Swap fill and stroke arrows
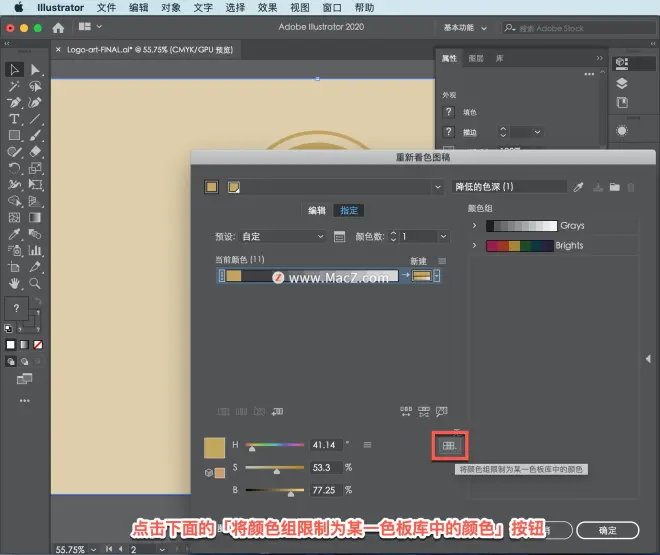The image size is (660, 555). tap(38, 300)
